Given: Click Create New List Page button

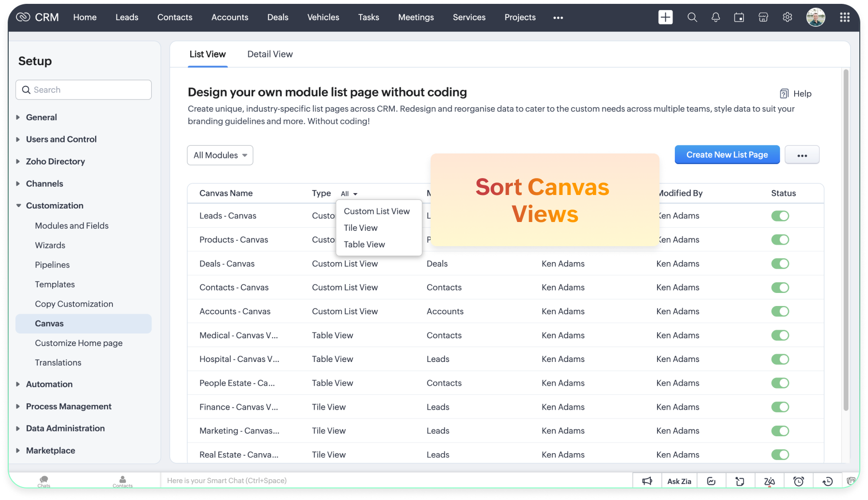Looking at the screenshot, I should [x=727, y=155].
